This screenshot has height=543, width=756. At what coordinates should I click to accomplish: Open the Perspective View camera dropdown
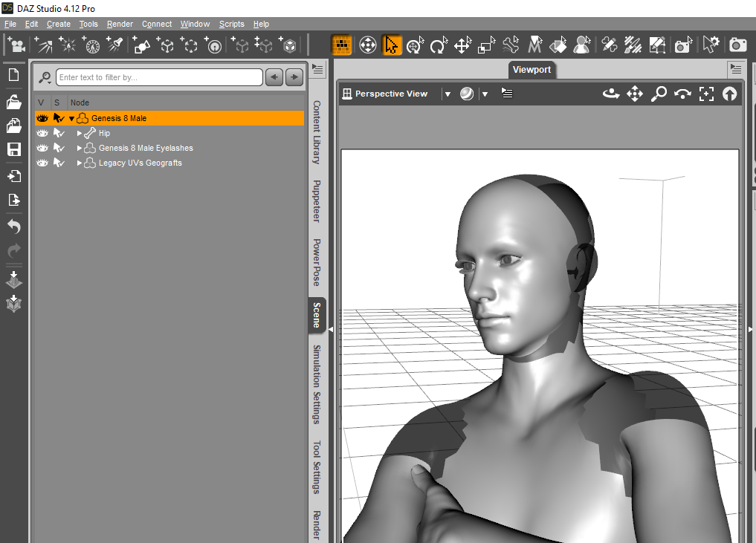point(448,94)
